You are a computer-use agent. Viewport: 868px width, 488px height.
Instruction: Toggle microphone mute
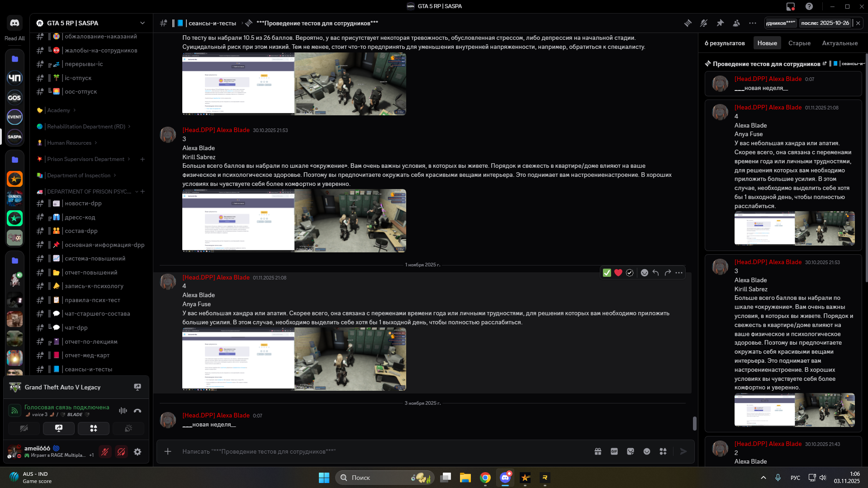point(105,452)
